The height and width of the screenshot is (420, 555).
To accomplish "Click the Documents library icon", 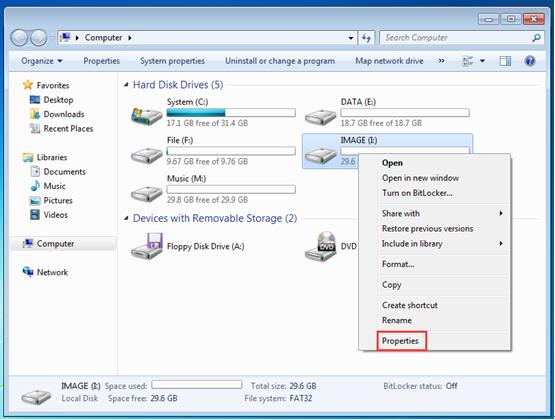I will [x=35, y=172].
